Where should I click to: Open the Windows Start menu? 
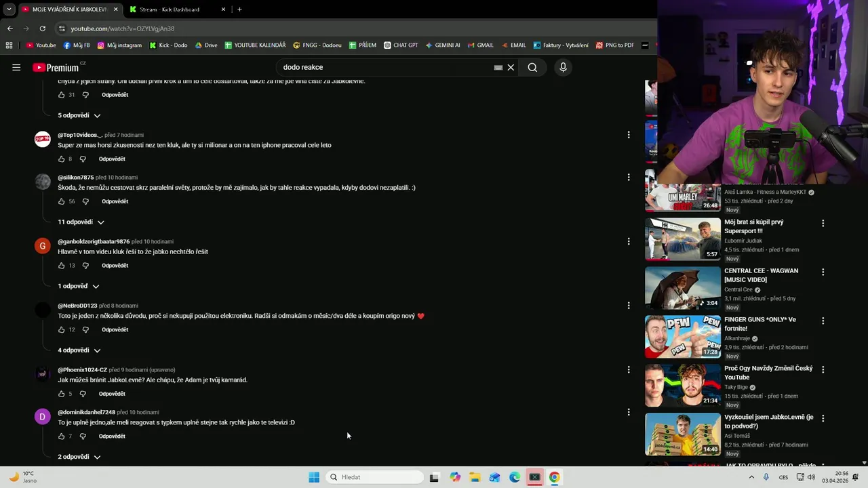(x=314, y=477)
